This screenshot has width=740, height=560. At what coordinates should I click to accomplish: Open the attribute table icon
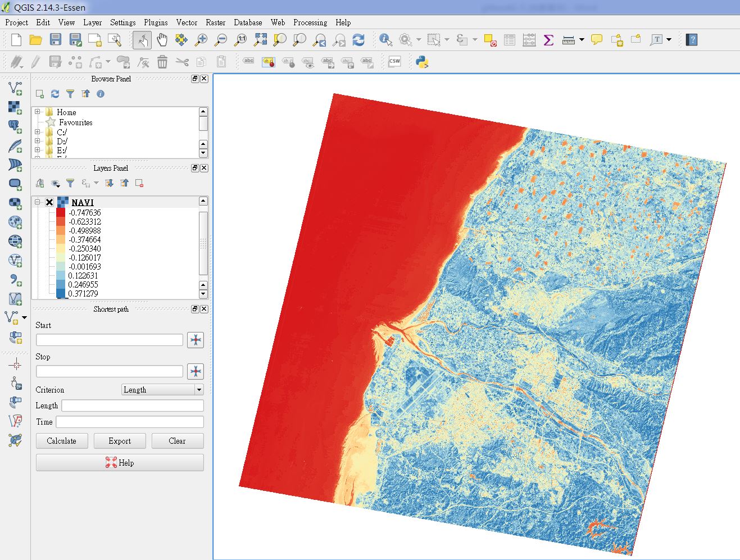(x=510, y=40)
